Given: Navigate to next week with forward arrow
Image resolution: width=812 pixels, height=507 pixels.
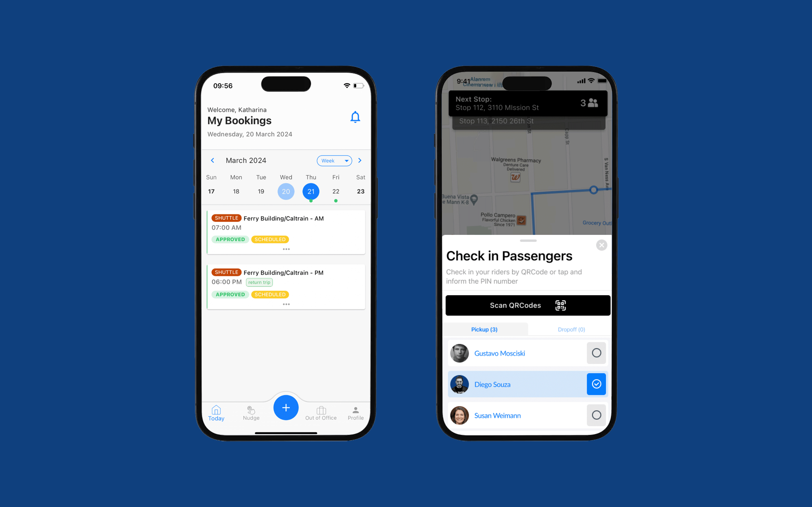Looking at the screenshot, I should (x=361, y=161).
